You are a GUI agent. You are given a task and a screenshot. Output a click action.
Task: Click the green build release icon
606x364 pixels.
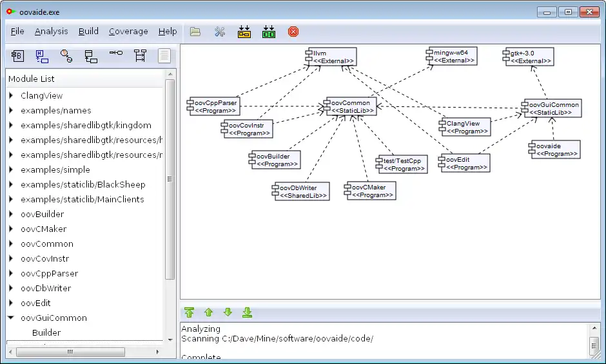tap(269, 32)
